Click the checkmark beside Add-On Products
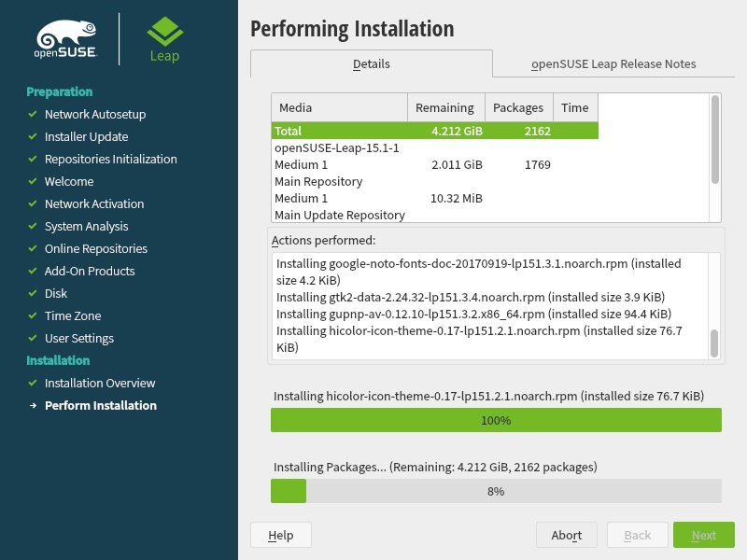The width and height of the screenshot is (747, 560). [x=33, y=271]
